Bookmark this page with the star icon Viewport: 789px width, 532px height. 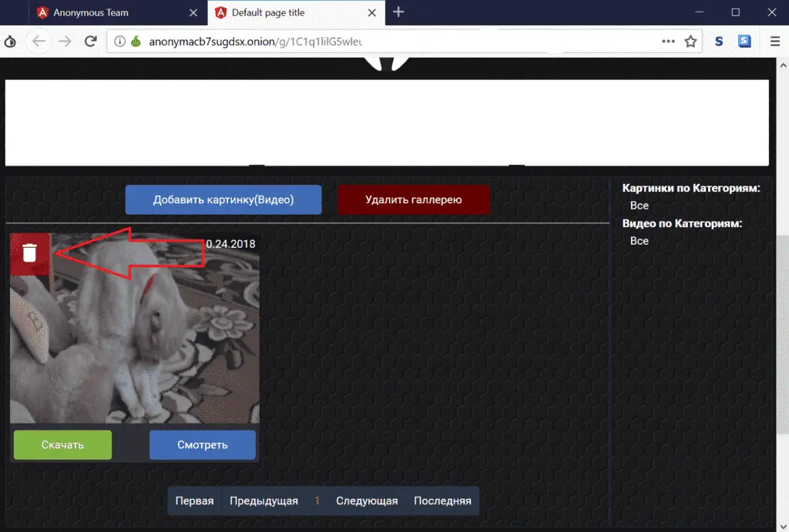point(690,42)
